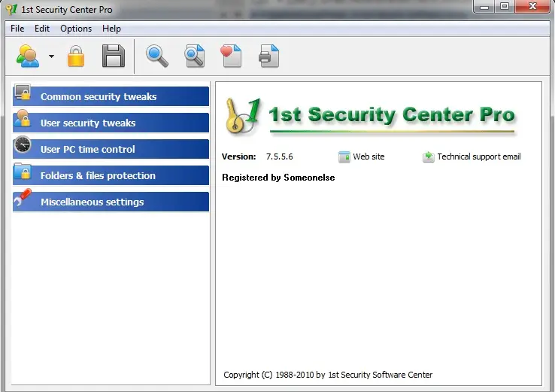555x392 pixels.
Task: Click the version number 7.5.5.6
Action: coord(280,156)
